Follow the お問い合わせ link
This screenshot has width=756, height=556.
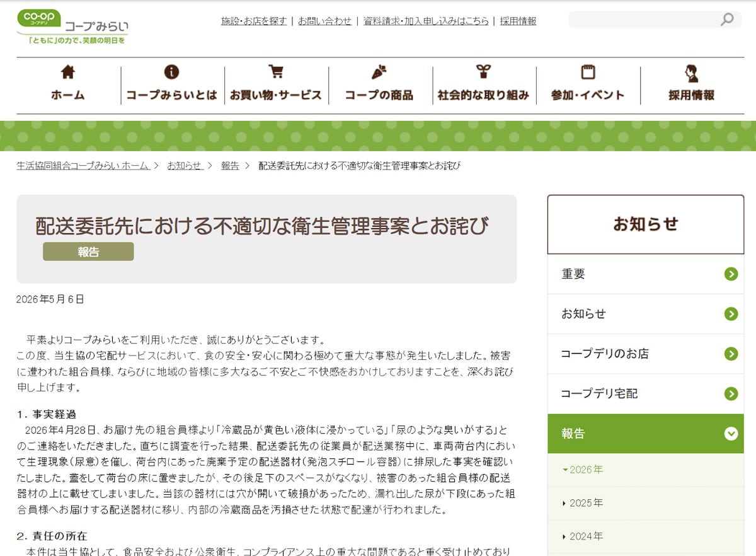[x=325, y=21]
